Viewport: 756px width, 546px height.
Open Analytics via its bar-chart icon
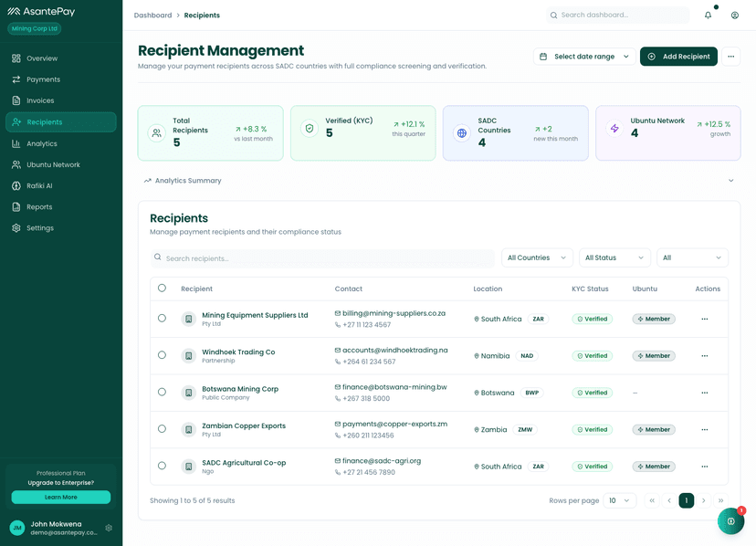pyautogui.click(x=16, y=143)
